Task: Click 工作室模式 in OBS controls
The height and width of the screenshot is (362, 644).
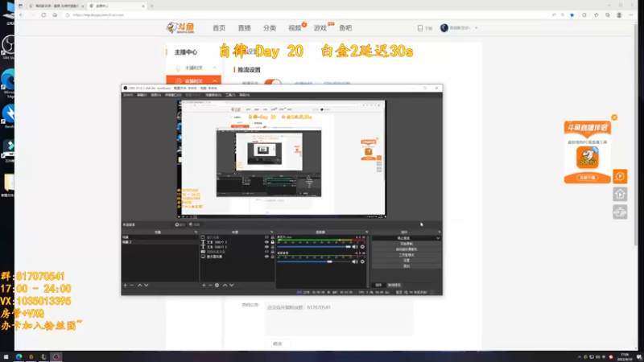Action: (407, 255)
